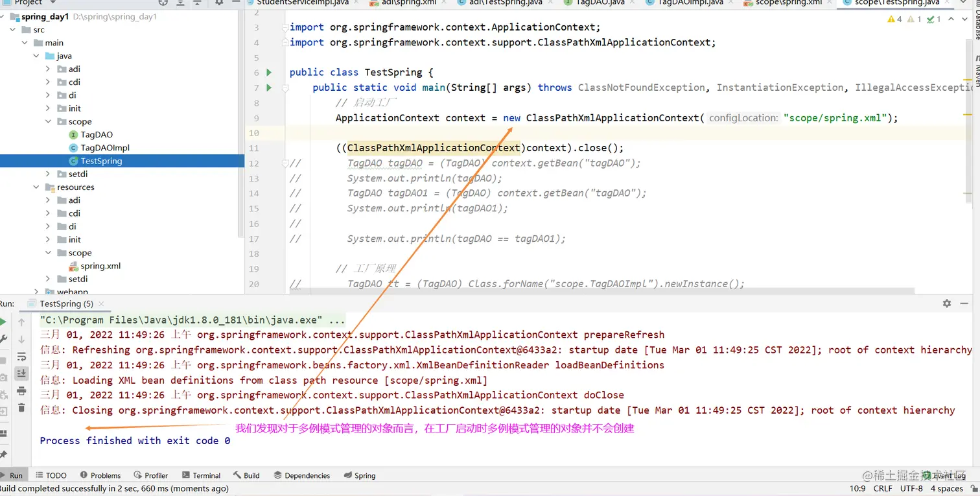Click the 10:9 cursor position indicator
The image size is (980, 496).
[858, 488]
